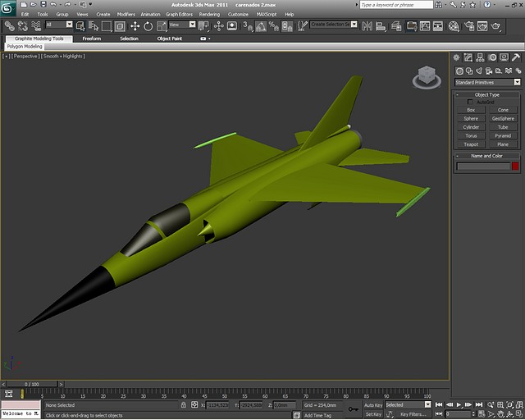Switch to the Hierarchy command panel
The width and height of the screenshot is (525, 420).
(x=480, y=57)
